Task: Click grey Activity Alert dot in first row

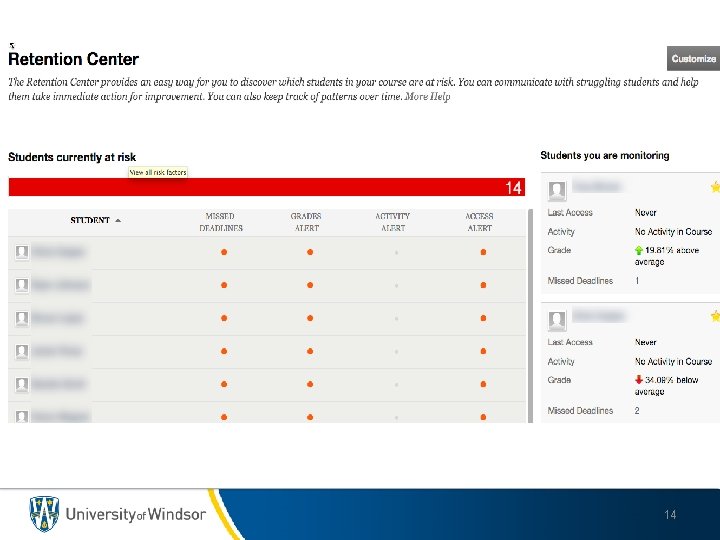Action: (396, 253)
